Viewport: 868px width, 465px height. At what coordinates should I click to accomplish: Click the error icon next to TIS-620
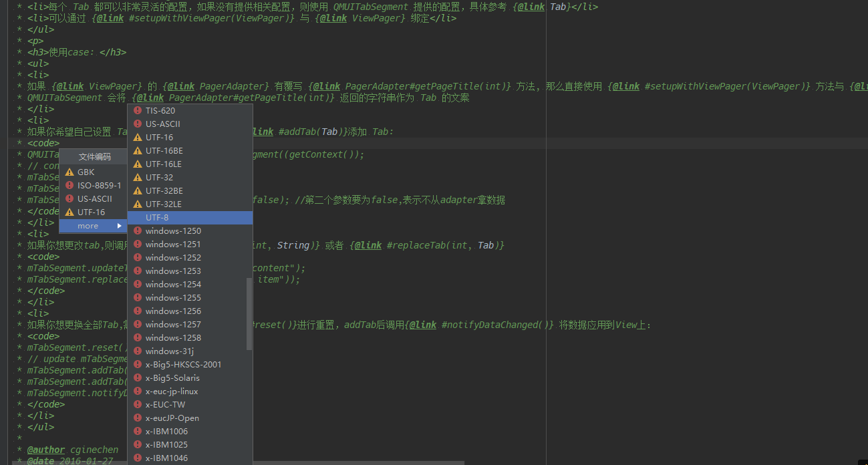pos(138,110)
